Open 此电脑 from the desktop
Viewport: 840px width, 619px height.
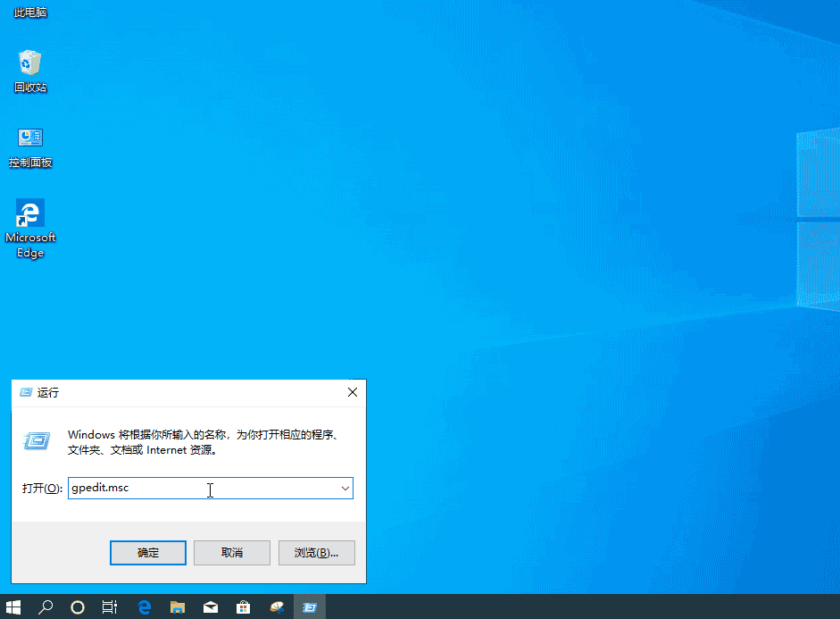click(x=29, y=13)
